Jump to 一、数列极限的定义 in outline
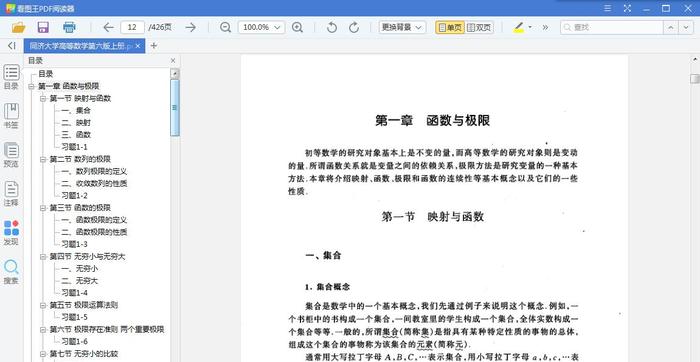Viewport: 700px width, 362px height. click(x=94, y=171)
